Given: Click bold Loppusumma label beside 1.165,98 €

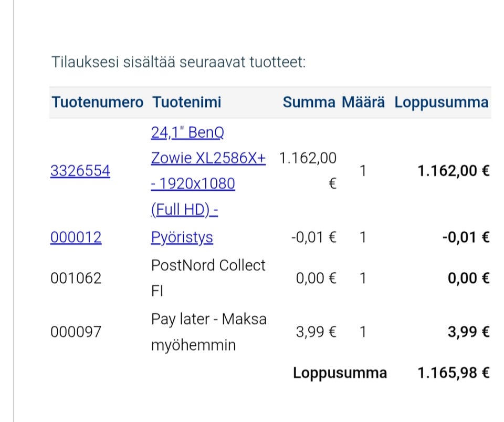Looking at the screenshot, I should (x=340, y=373).
